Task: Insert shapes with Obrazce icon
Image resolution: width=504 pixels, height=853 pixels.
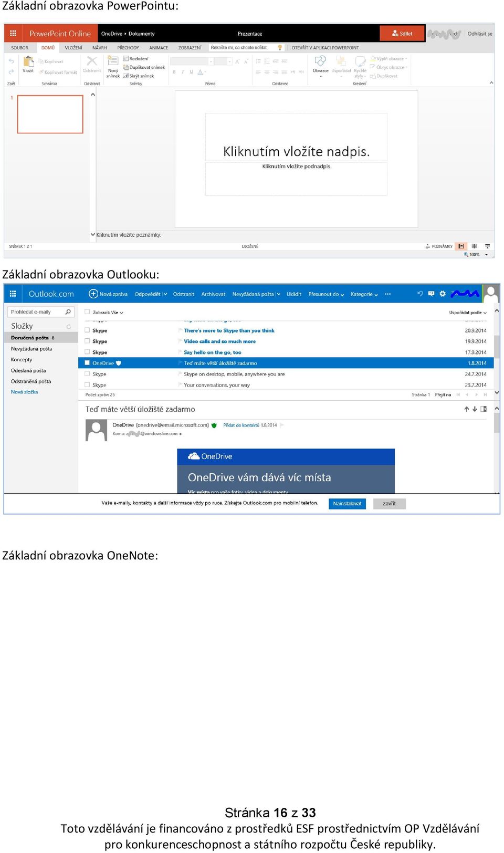Action: (x=320, y=61)
